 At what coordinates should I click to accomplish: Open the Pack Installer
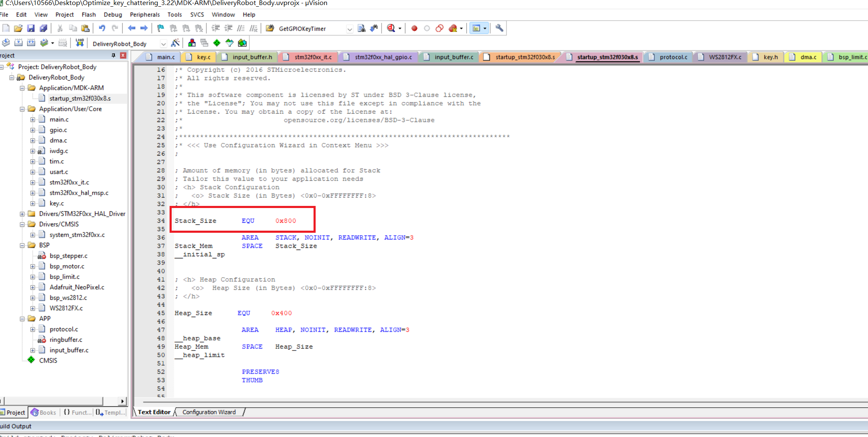217,42
